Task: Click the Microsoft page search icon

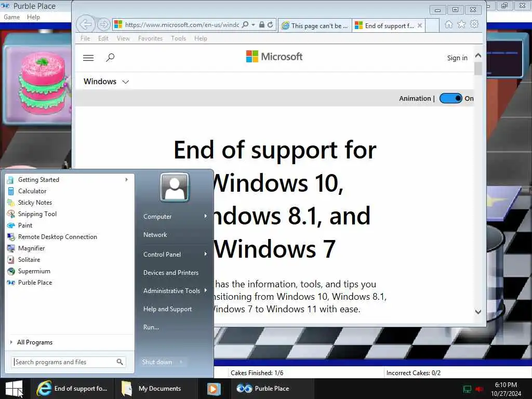Action: 110,57
